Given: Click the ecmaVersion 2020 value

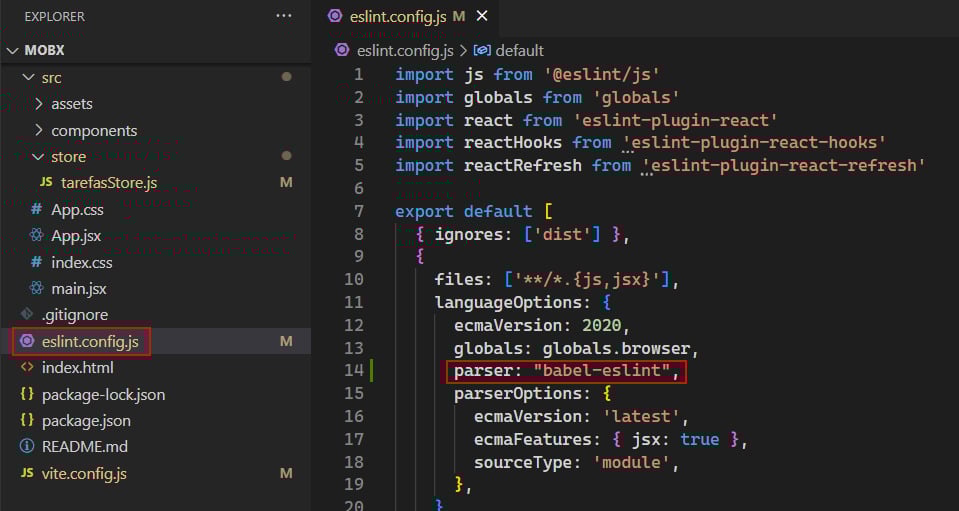Looking at the screenshot, I should 601,325.
